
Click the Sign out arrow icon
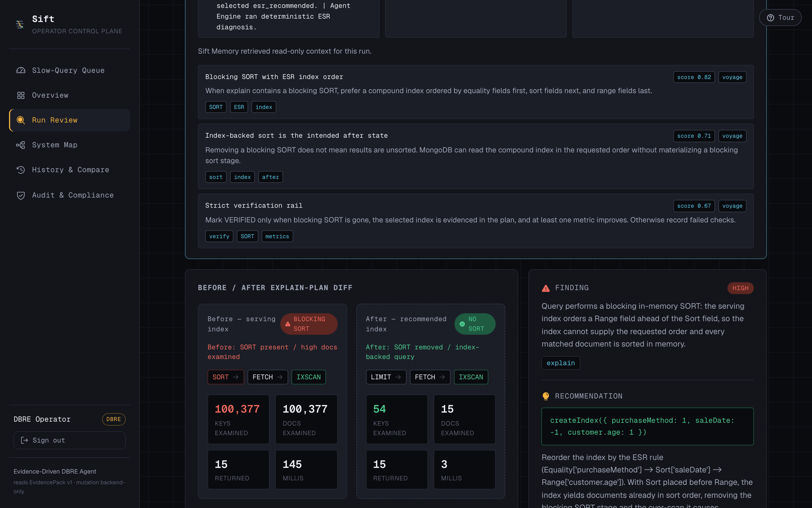[x=25, y=440]
